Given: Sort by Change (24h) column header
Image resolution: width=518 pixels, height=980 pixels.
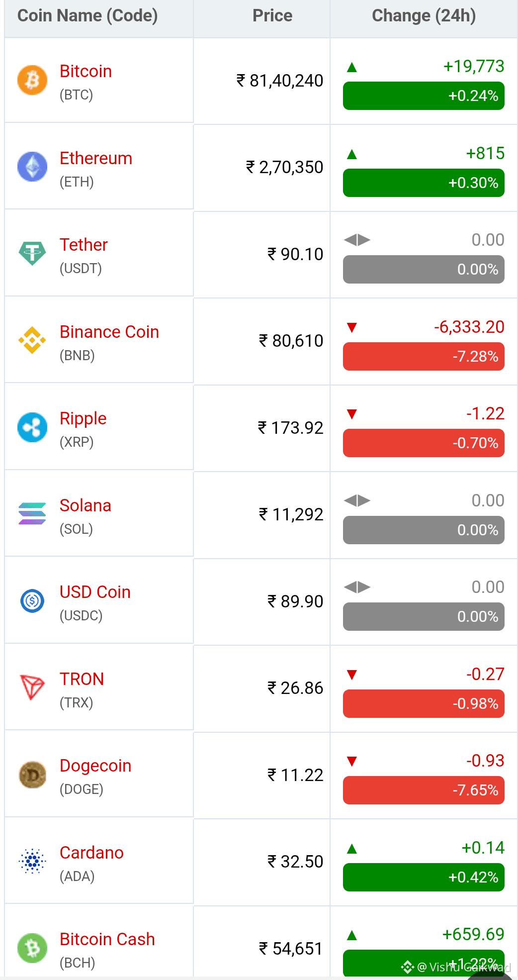Looking at the screenshot, I should [x=424, y=16].
